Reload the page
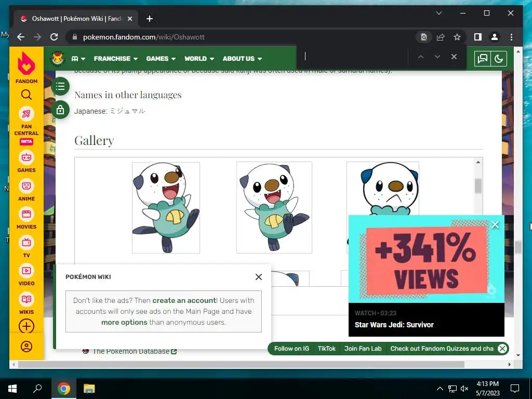532x399 pixels. click(x=54, y=37)
